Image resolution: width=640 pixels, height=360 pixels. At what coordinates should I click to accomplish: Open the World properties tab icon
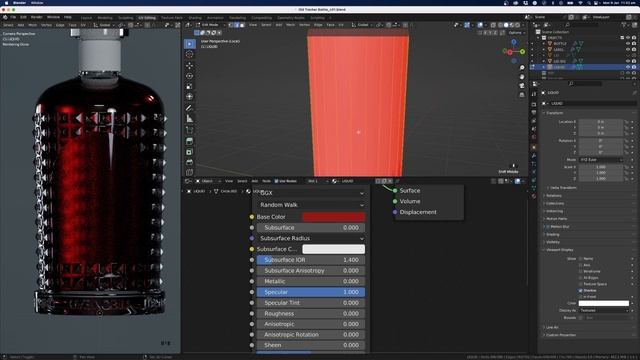(534, 138)
